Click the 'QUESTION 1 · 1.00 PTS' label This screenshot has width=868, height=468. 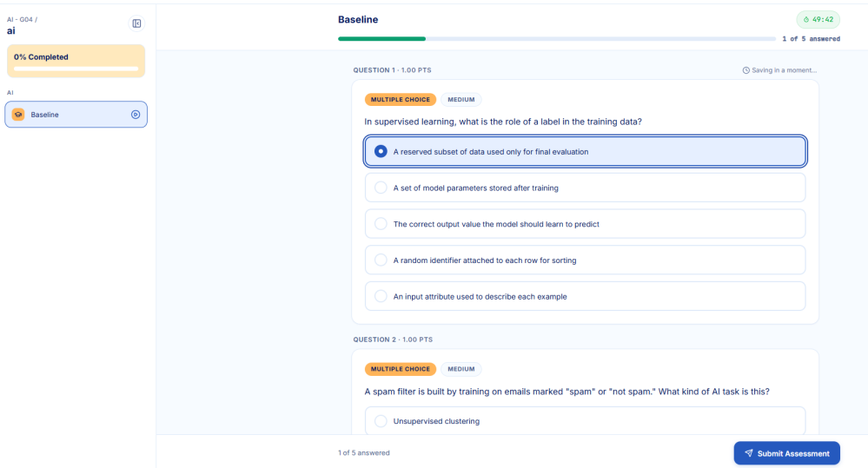(393, 70)
